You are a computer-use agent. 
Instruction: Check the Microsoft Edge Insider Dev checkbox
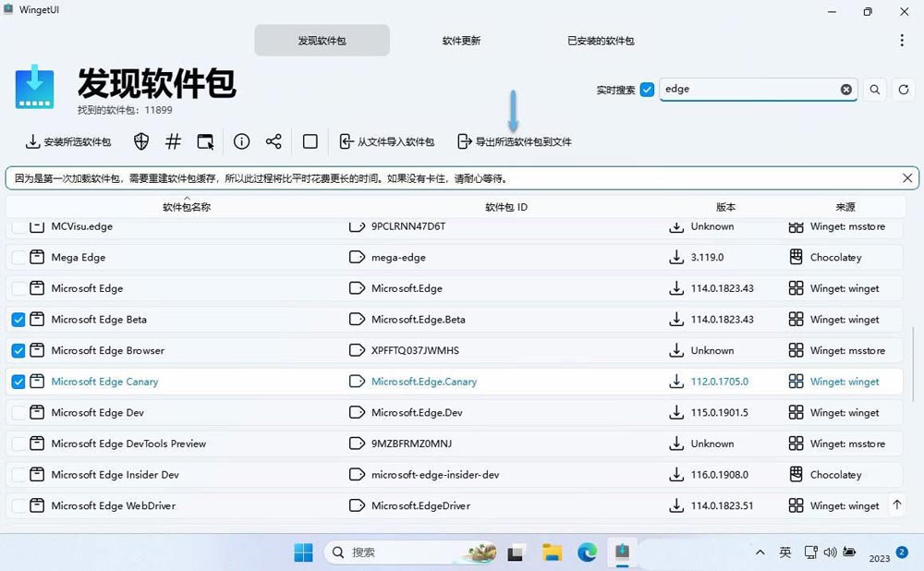pos(18,474)
